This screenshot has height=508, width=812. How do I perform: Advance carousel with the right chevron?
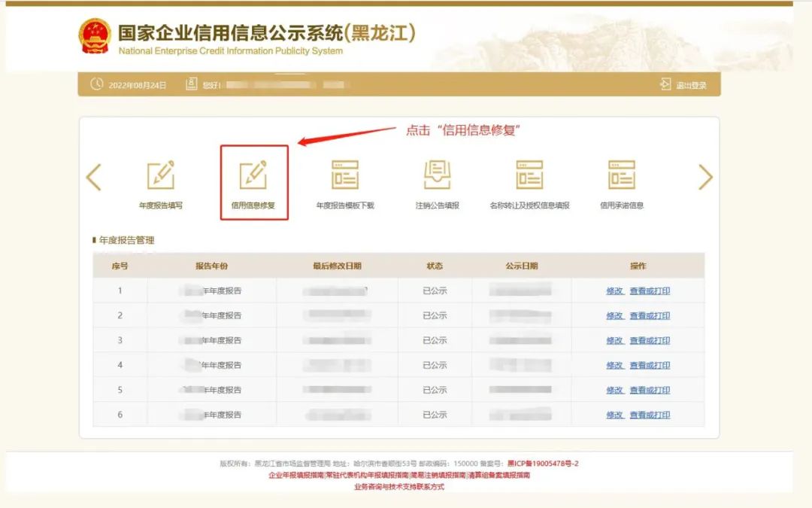pos(704,178)
